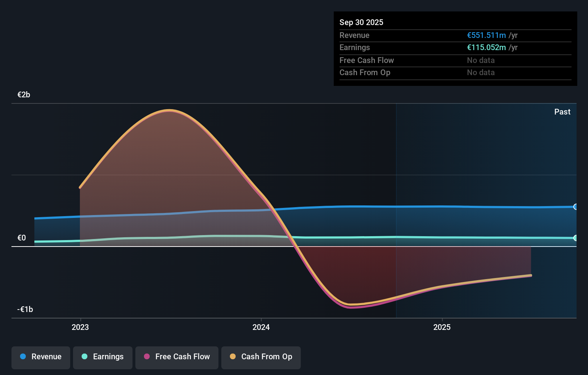The height and width of the screenshot is (375, 588).
Task: Select the €115.052m earnings value
Action: click(487, 47)
